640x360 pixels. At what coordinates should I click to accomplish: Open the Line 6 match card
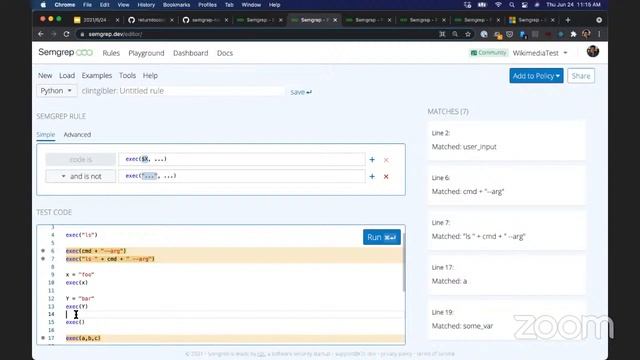pos(506,185)
